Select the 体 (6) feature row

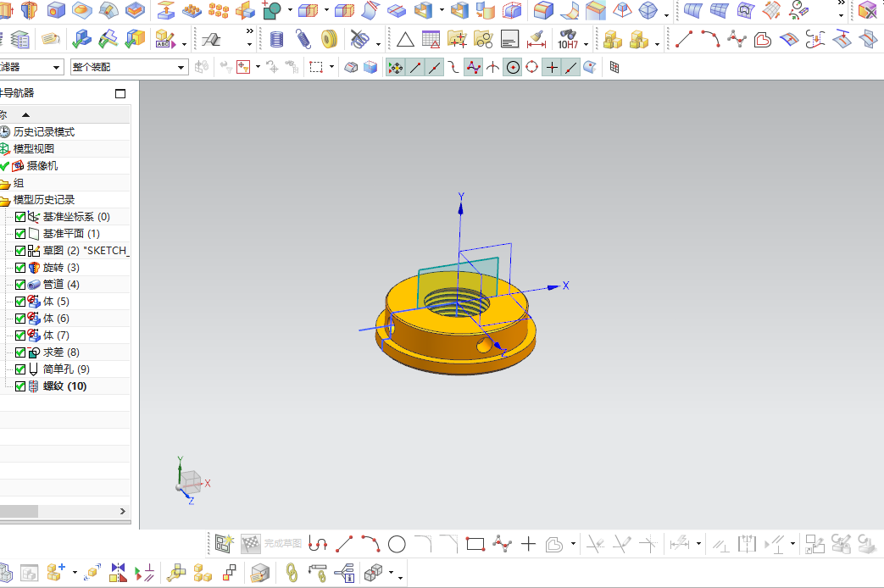click(57, 319)
